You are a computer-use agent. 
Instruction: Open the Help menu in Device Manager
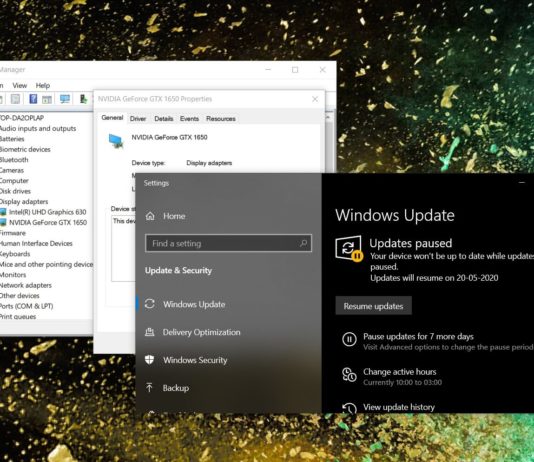43,85
